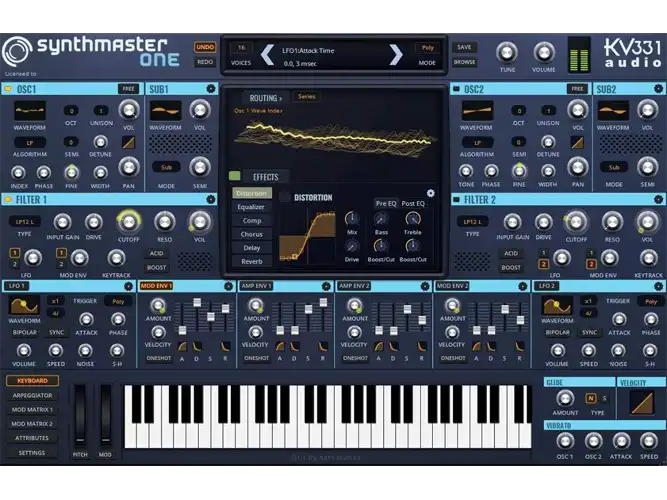The height and width of the screenshot is (500, 667).
Task: Toggle Filter 2 on/off switch
Action: [456, 199]
